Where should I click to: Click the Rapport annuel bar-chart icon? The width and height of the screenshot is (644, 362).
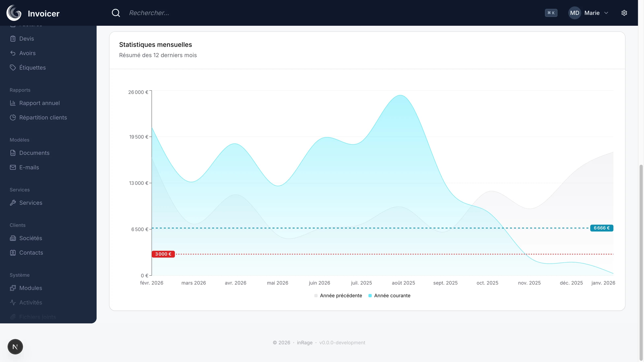[13, 103]
